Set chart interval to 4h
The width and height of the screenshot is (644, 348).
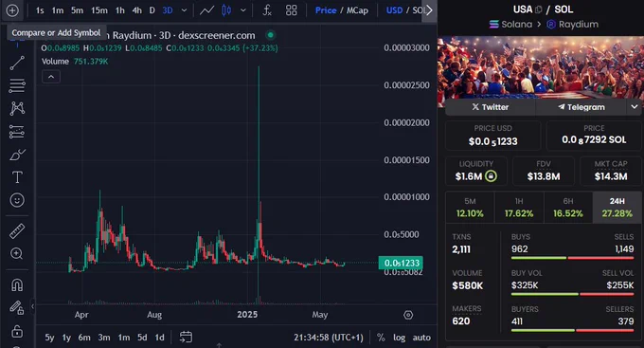point(136,10)
